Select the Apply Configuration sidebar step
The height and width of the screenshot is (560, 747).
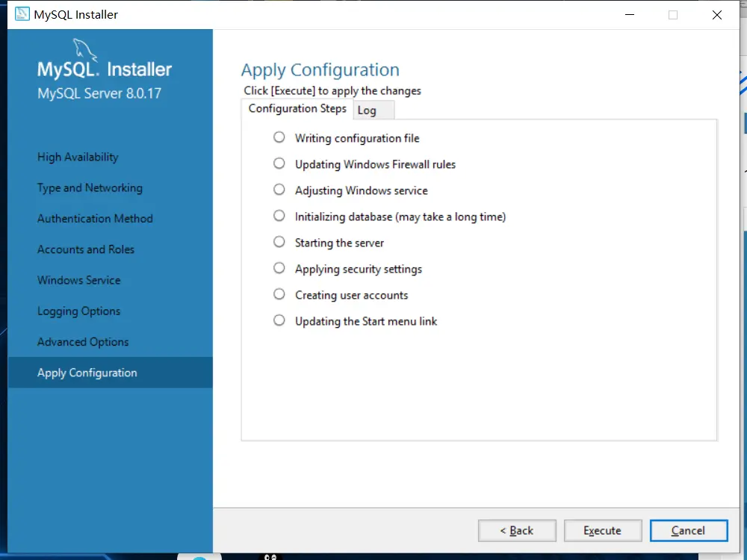click(x=110, y=373)
